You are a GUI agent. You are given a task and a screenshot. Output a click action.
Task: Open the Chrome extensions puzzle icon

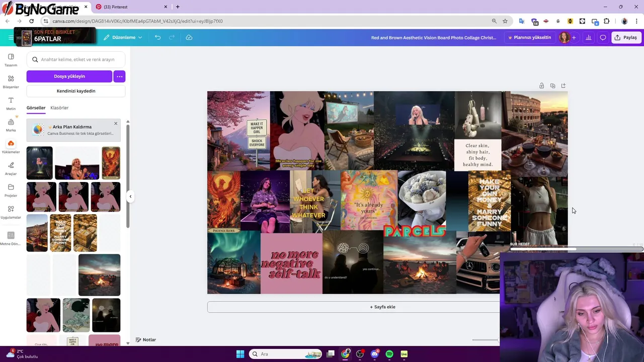[606, 21]
